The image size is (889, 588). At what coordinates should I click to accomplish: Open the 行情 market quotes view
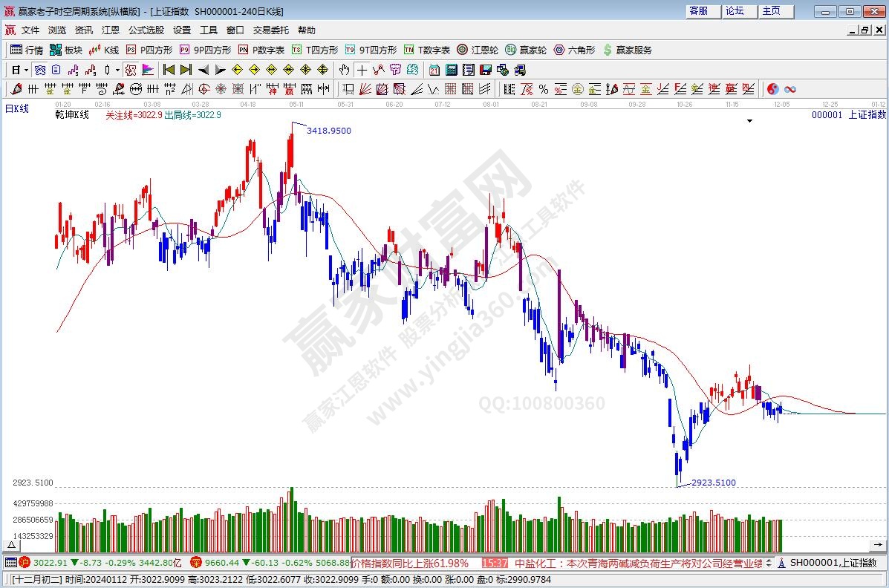(x=26, y=50)
